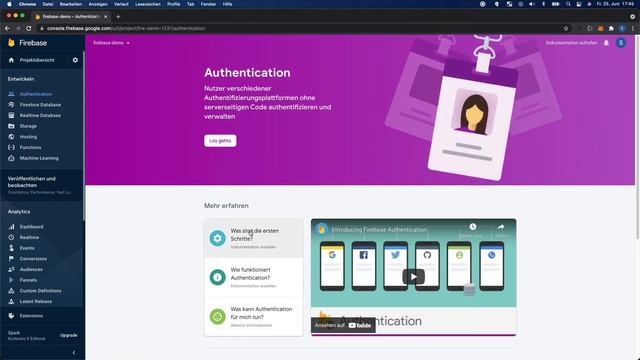Click the Machine Learning robot icon
Viewport: 640px width, 360px height.
tap(11, 158)
